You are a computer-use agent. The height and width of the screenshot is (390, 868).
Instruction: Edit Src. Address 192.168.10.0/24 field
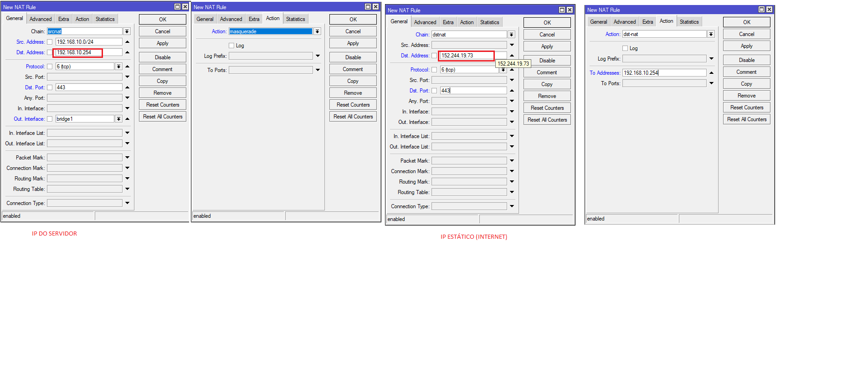[x=89, y=42]
